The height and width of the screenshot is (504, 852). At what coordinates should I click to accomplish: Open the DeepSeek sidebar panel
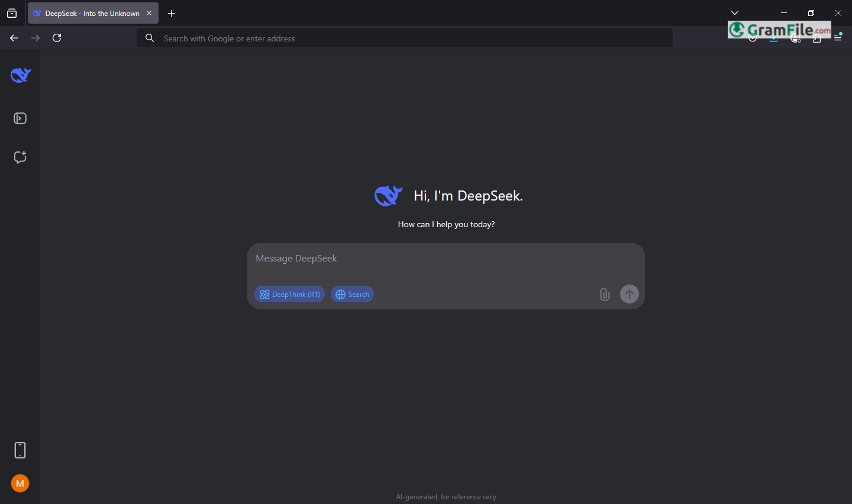pos(20,118)
